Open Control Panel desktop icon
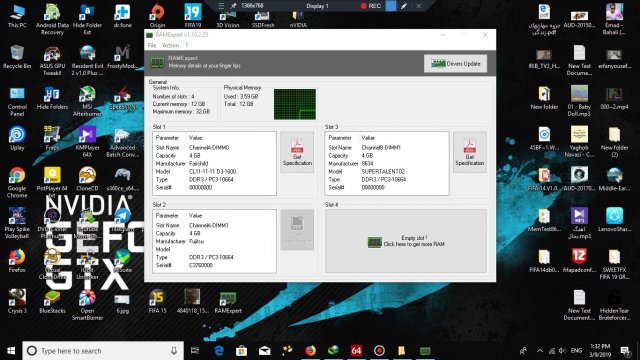The height and width of the screenshot is (360, 640). point(17,101)
